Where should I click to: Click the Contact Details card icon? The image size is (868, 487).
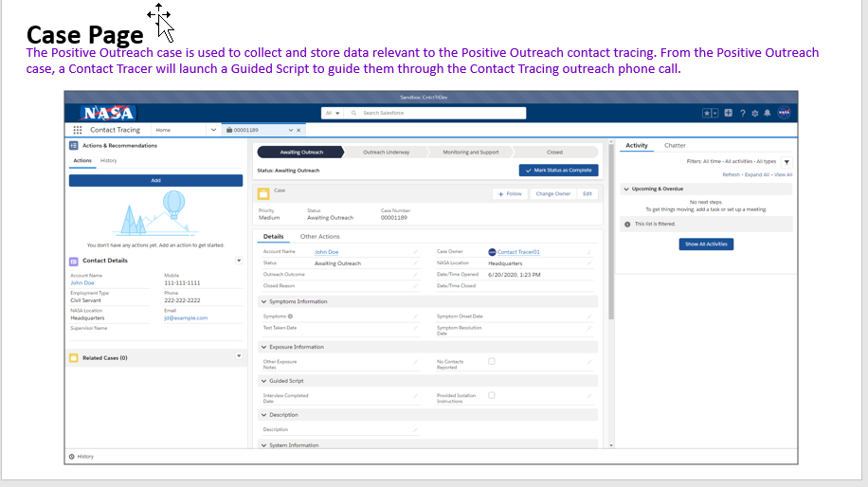[74, 261]
